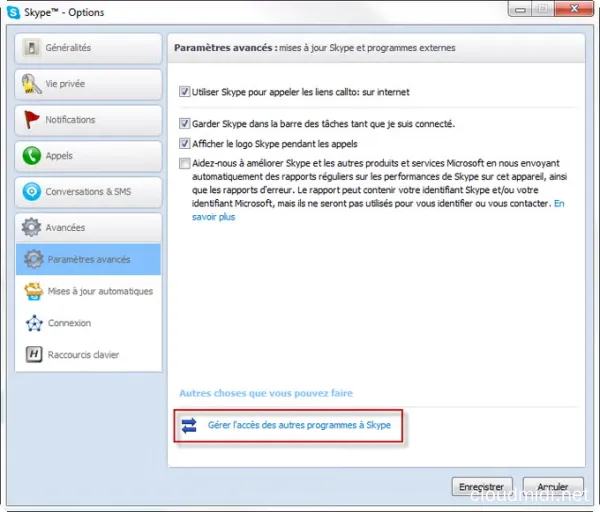Disable showing Skype logo during calls
The width and height of the screenshot is (600, 512).
coord(185,143)
